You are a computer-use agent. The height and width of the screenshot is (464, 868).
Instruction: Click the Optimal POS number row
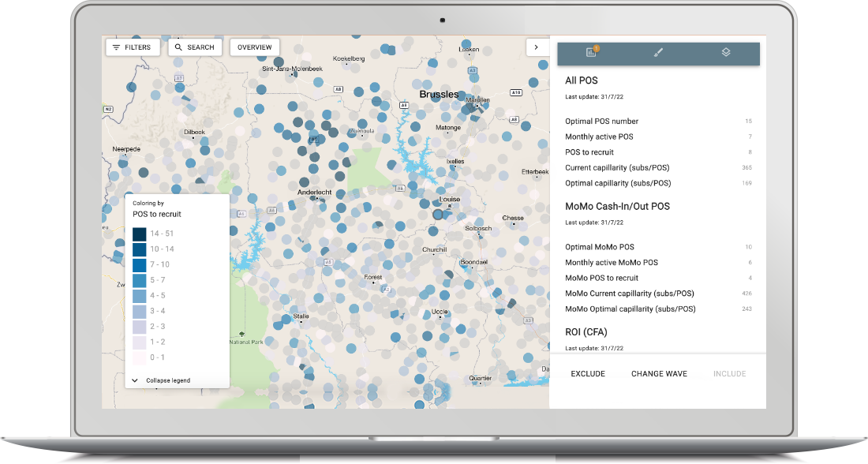pos(658,122)
